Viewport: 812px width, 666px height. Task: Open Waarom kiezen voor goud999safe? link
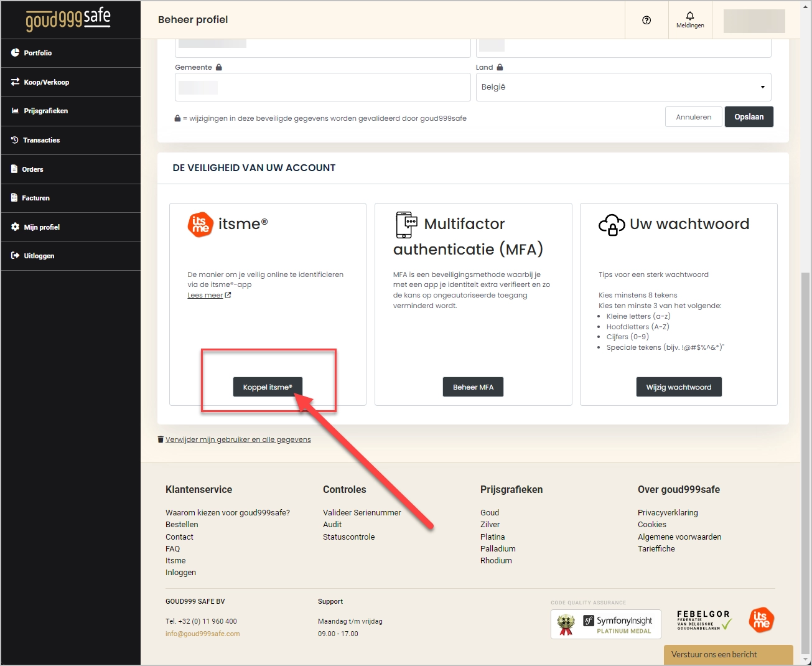[x=228, y=513]
